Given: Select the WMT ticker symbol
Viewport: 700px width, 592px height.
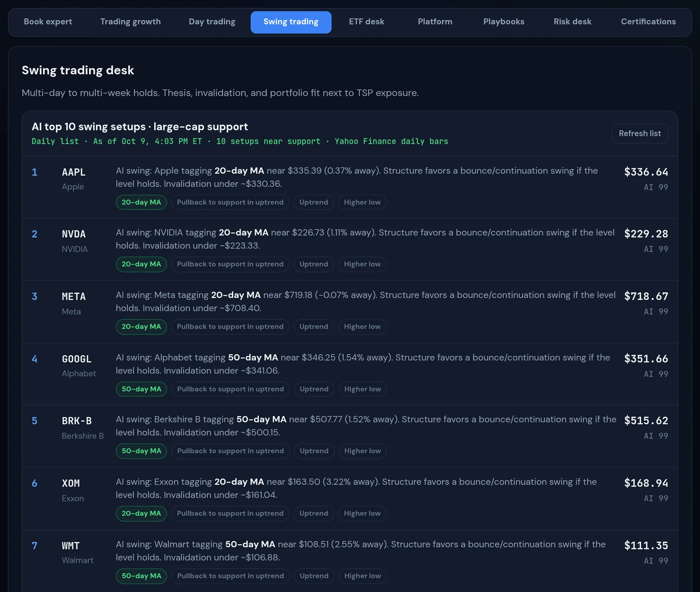Looking at the screenshot, I should point(71,546).
